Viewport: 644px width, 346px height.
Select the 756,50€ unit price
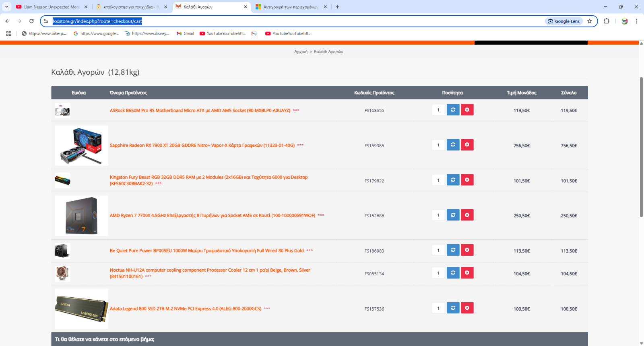[x=522, y=146]
